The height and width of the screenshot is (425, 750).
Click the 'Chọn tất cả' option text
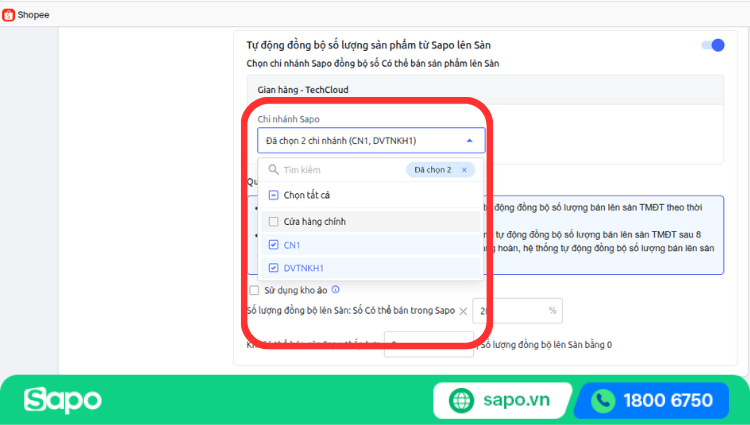click(x=307, y=195)
